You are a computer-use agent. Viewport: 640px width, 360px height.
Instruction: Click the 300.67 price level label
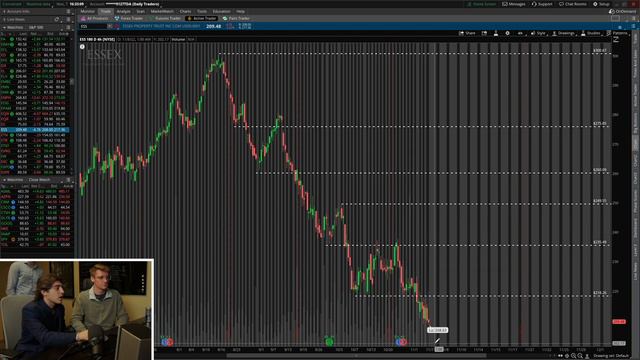click(x=600, y=51)
